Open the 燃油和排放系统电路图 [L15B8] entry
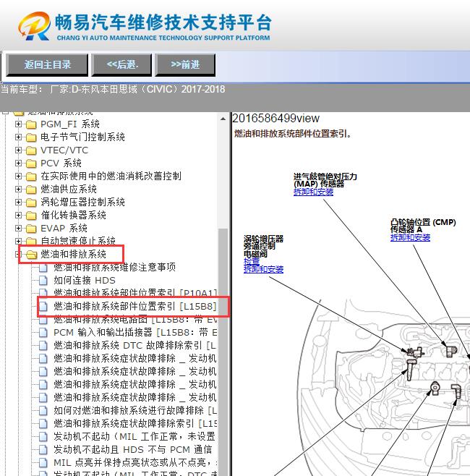The width and height of the screenshot is (470, 476). point(135,320)
